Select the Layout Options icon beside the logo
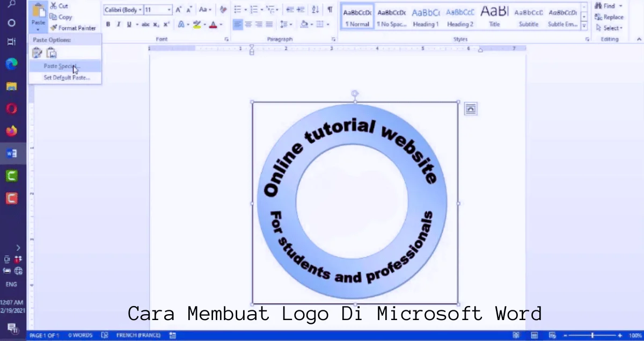644x341 pixels. click(471, 108)
